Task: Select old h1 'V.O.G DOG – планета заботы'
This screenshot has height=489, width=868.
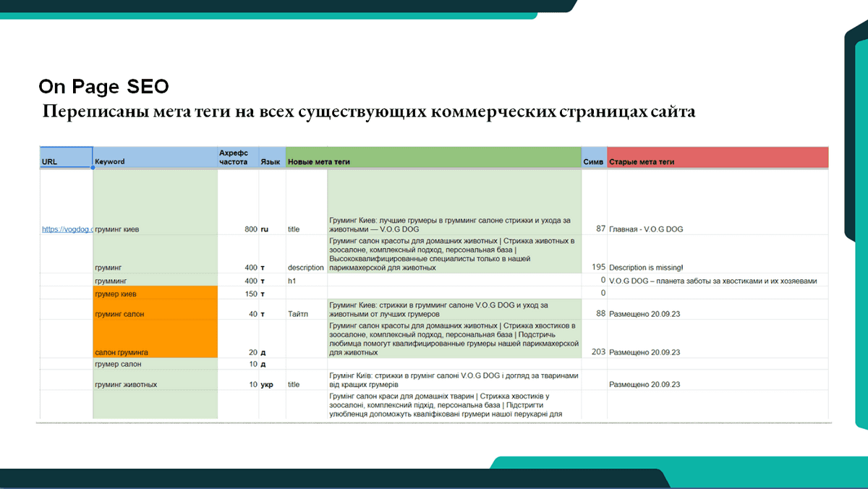Action: (x=713, y=281)
